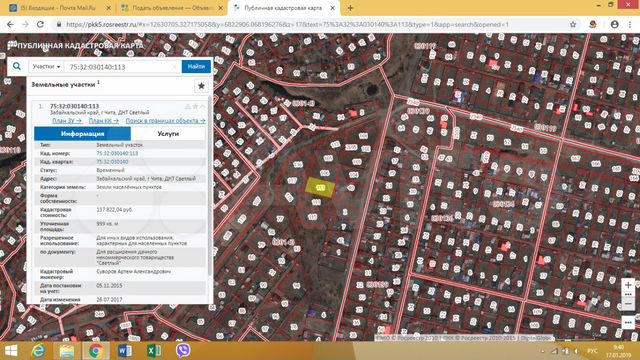
Task: Bookmark this page with the star icon
Action: click(573, 24)
